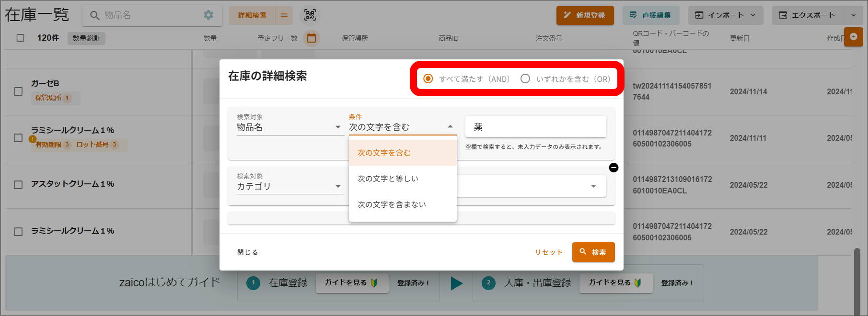Image resolution: width=868 pixels, height=316 pixels.
Task: Click step 1 circle of 在庫登録
Action: (253, 283)
